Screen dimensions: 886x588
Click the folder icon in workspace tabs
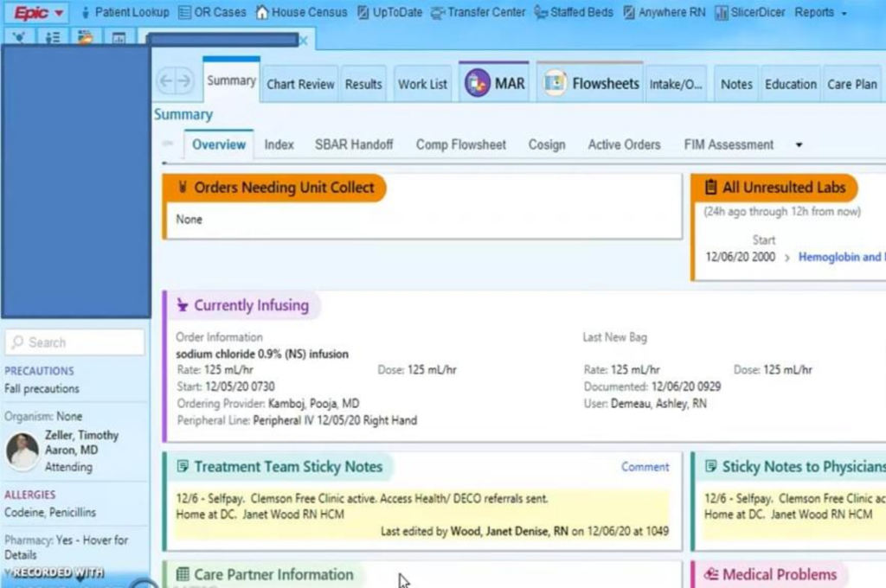point(86,37)
